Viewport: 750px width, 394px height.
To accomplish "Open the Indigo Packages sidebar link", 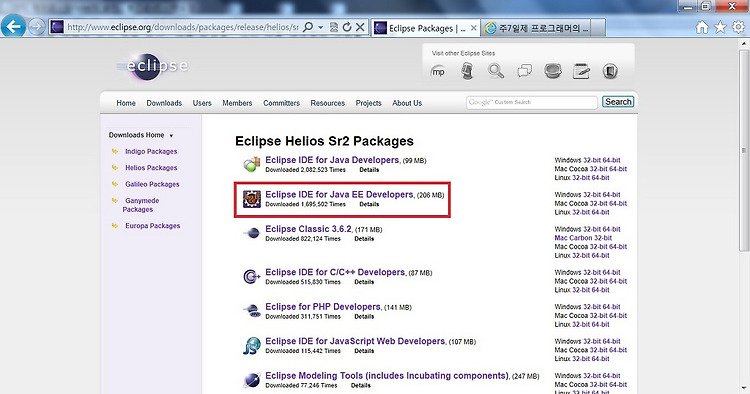I will click(x=151, y=151).
